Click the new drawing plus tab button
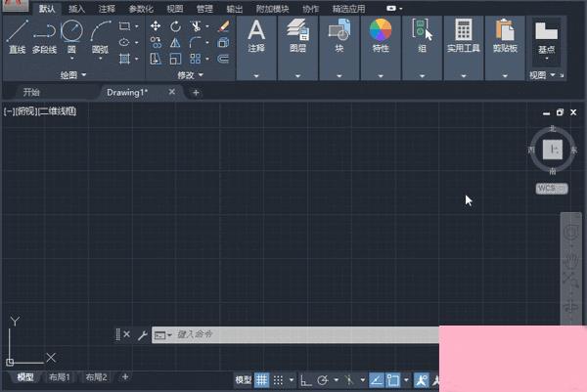 (x=196, y=93)
